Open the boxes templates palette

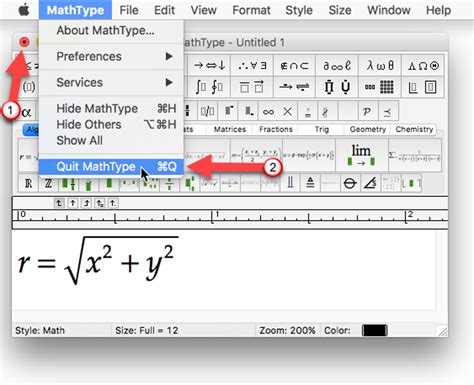(x=423, y=87)
